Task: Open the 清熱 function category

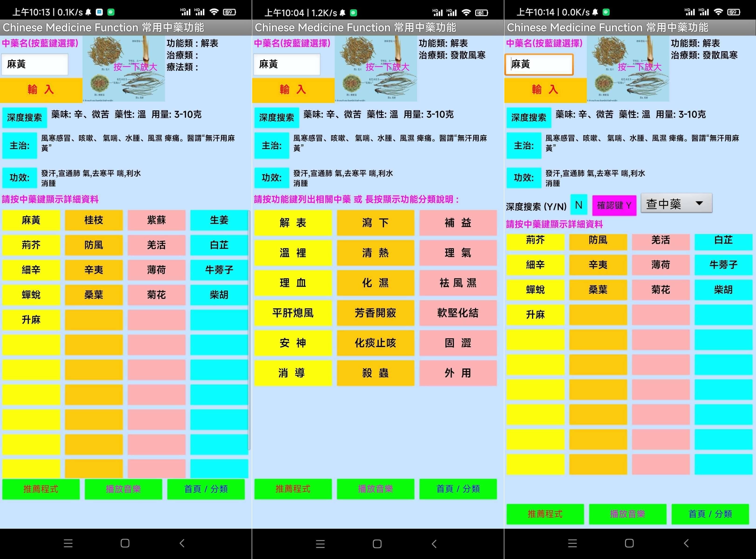Action: pos(375,253)
